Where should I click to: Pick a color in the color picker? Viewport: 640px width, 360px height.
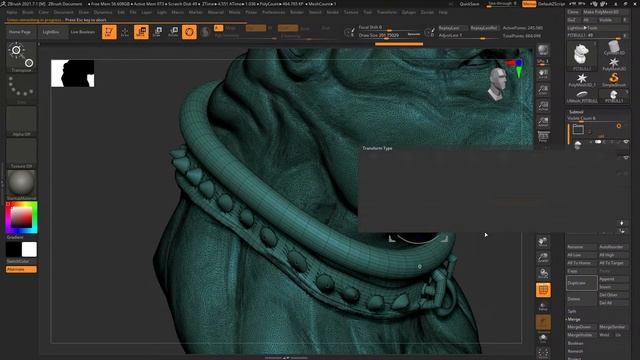click(21, 217)
